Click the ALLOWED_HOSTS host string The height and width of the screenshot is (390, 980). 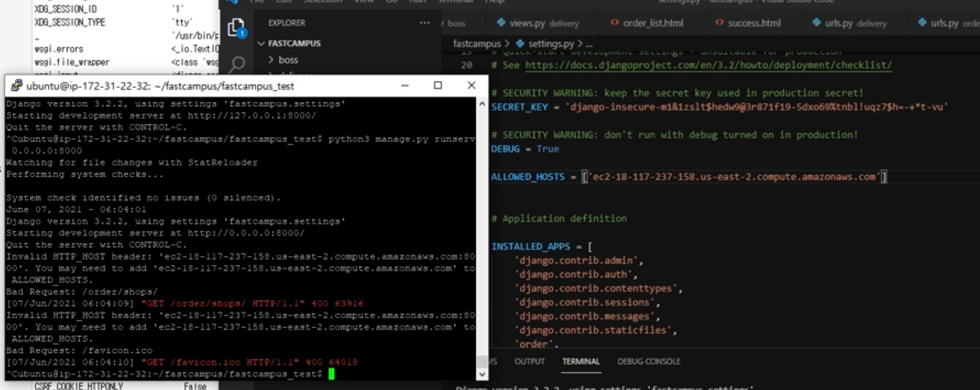point(734,177)
